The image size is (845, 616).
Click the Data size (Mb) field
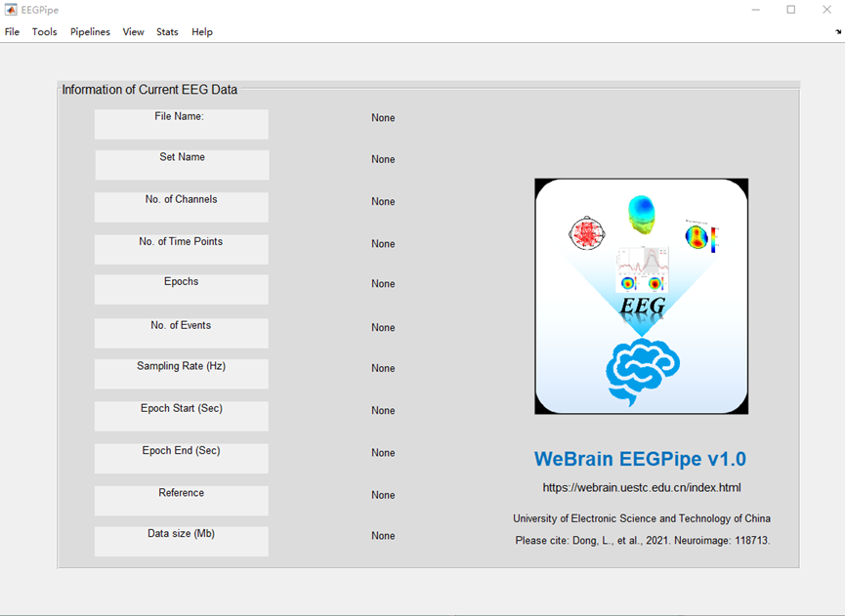coord(181,541)
